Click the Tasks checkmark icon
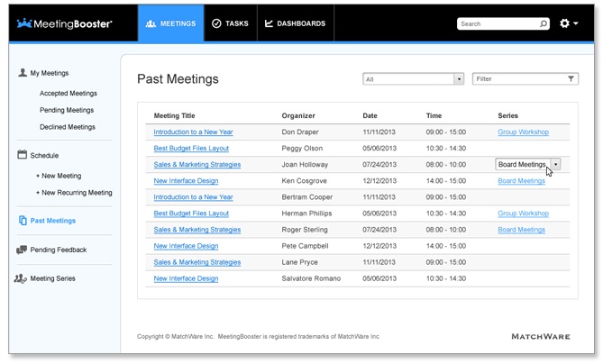The width and height of the screenshot is (603, 364). (216, 23)
